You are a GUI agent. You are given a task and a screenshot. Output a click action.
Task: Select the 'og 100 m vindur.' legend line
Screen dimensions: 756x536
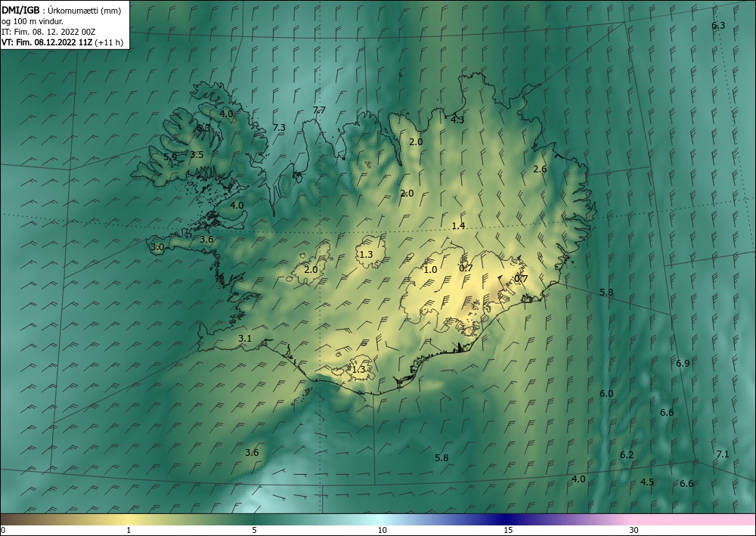pyautogui.click(x=33, y=21)
